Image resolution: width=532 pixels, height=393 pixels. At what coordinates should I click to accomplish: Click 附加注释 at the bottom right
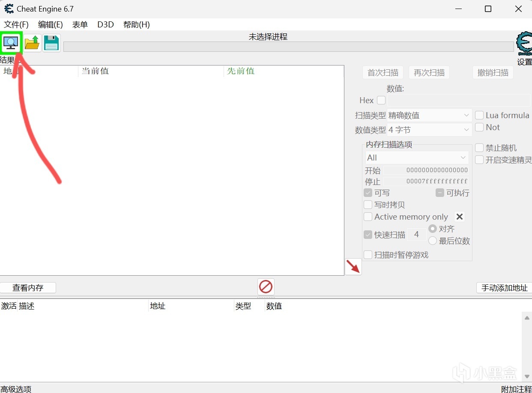[x=517, y=389]
